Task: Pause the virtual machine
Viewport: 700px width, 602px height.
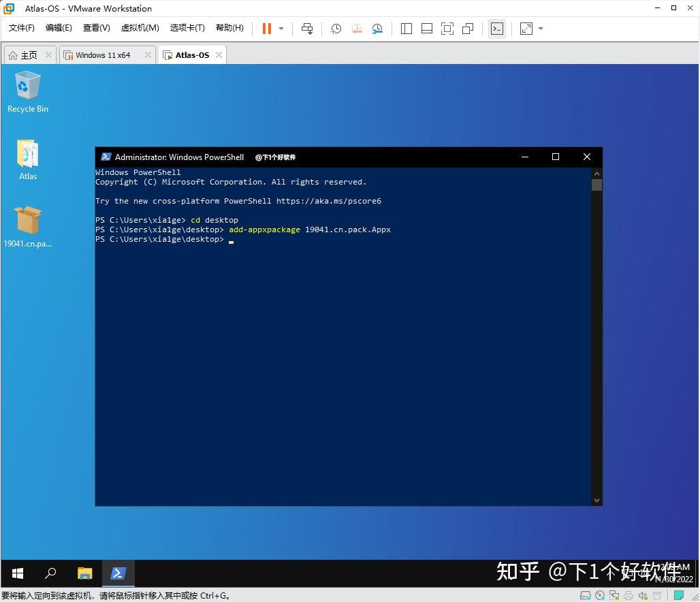Action: pos(266,29)
